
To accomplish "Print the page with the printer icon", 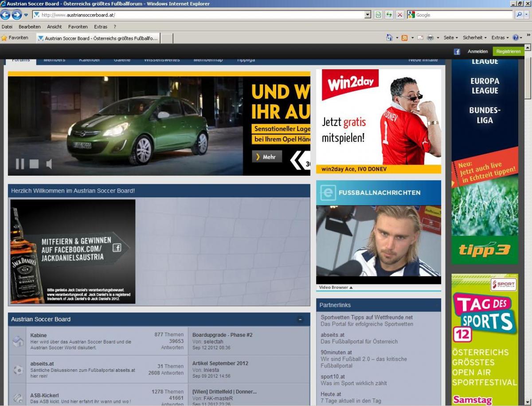I will pos(430,38).
